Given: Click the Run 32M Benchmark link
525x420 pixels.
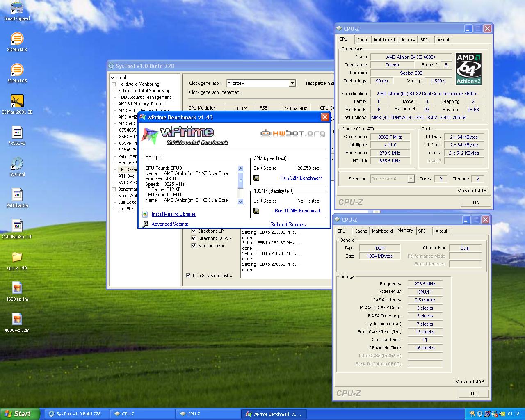Looking at the screenshot, I should [301, 178].
